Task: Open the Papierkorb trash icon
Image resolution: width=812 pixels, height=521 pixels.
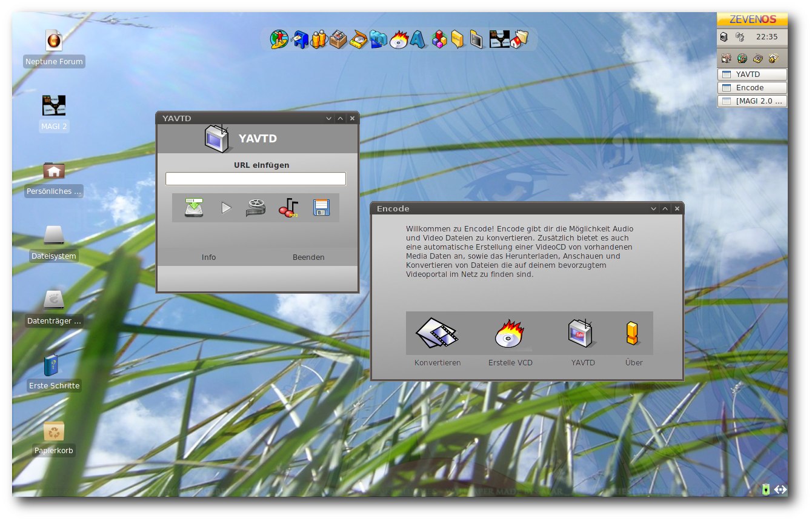Action: (54, 431)
